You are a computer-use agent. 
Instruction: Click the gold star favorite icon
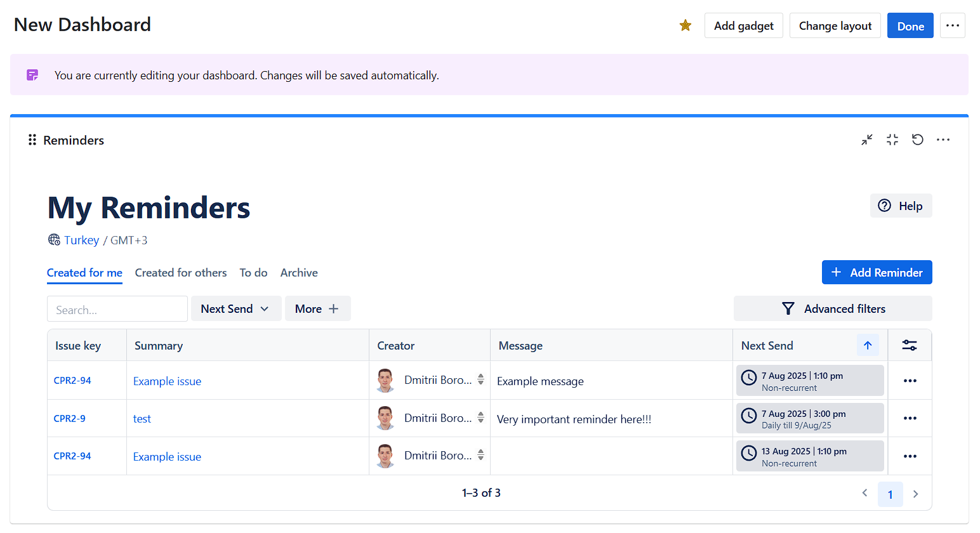pos(685,25)
